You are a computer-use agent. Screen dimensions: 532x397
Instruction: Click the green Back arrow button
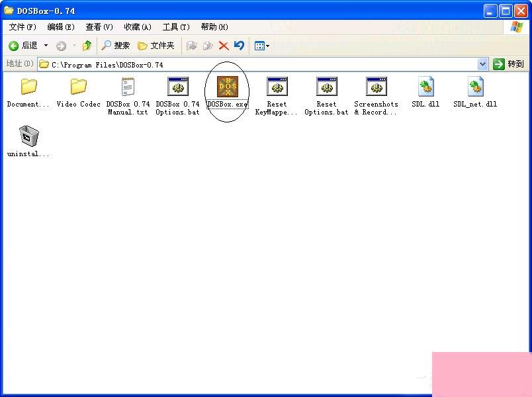click(x=14, y=46)
